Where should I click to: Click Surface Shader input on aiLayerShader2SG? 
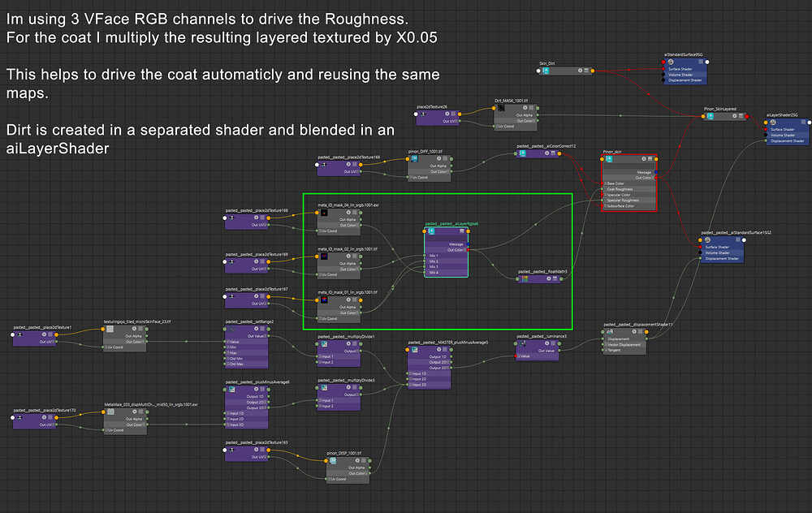pos(766,129)
